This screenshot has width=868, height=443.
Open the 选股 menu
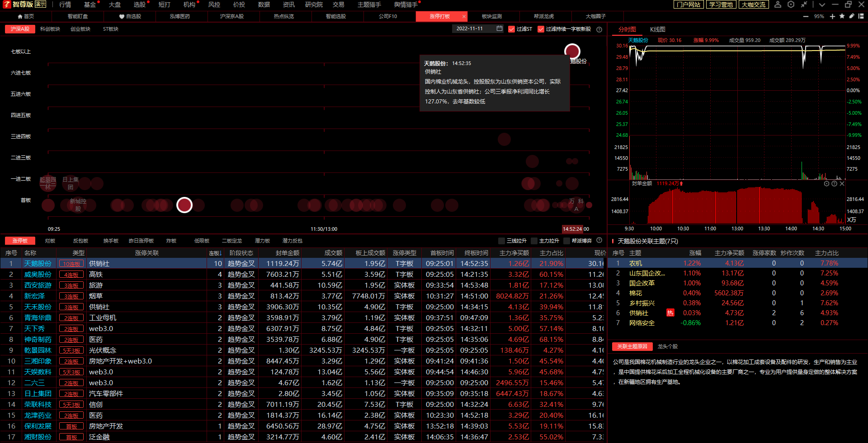tap(140, 5)
